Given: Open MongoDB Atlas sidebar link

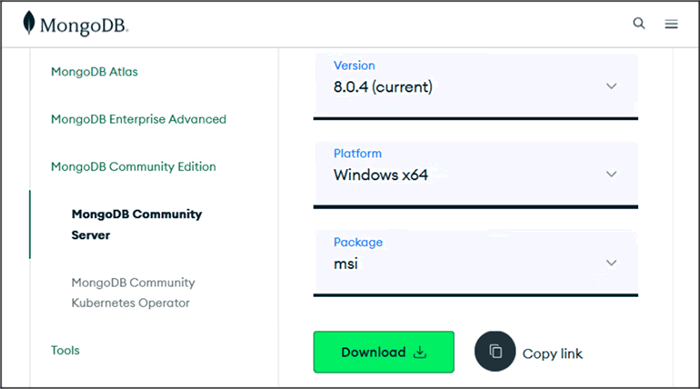Looking at the screenshot, I should pyautogui.click(x=94, y=71).
